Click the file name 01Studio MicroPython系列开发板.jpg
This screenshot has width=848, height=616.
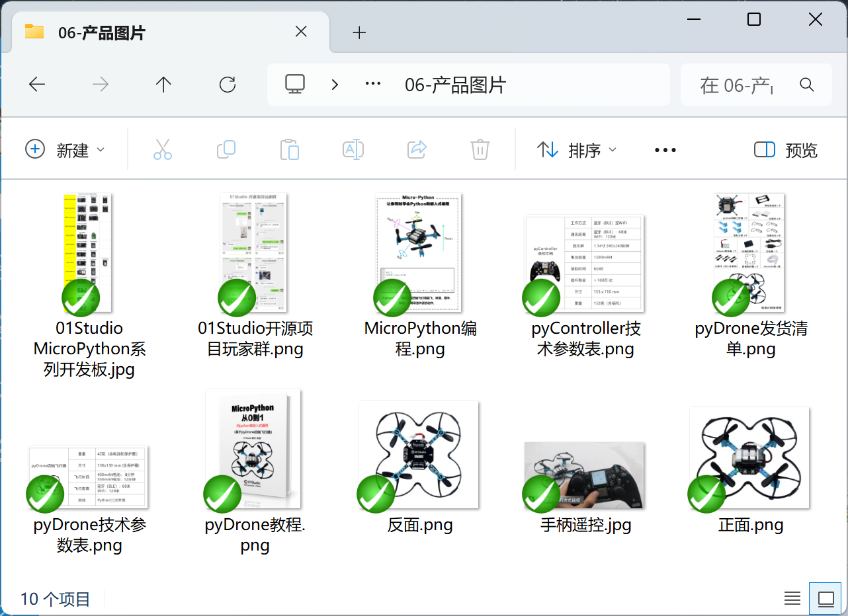[89, 349]
